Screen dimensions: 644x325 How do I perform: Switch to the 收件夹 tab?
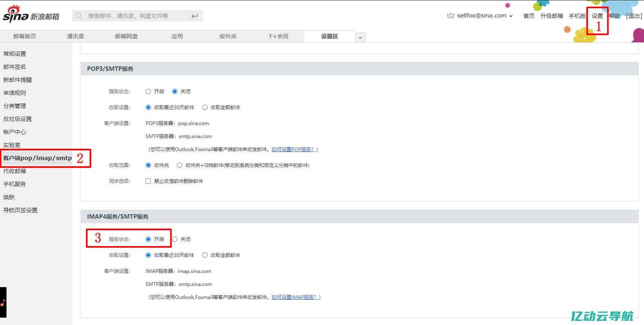click(x=228, y=36)
